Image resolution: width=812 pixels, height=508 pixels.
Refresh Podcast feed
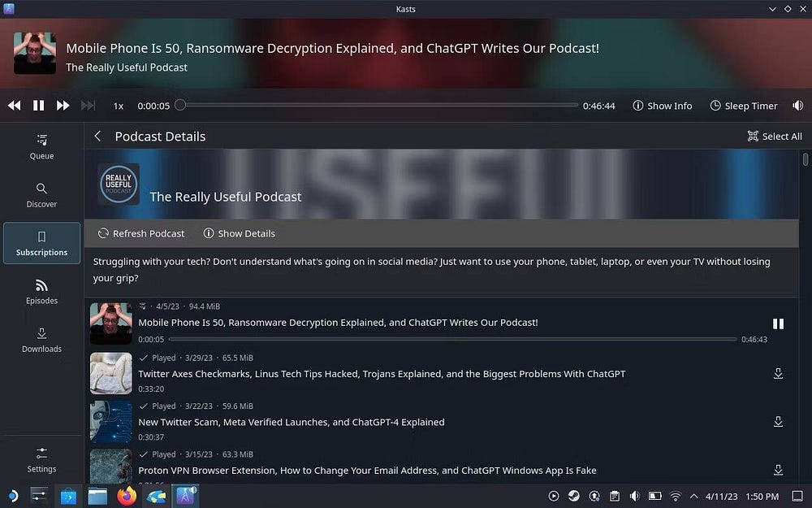[141, 233]
